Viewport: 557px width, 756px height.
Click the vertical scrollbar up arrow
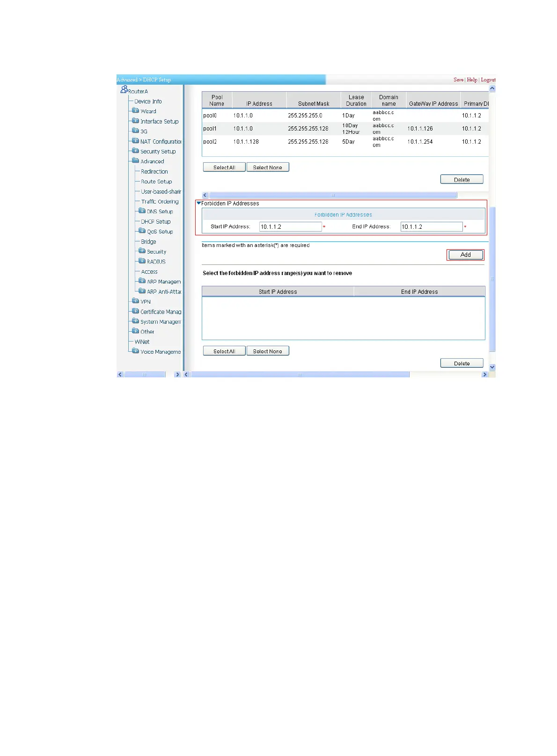[492, 88]
